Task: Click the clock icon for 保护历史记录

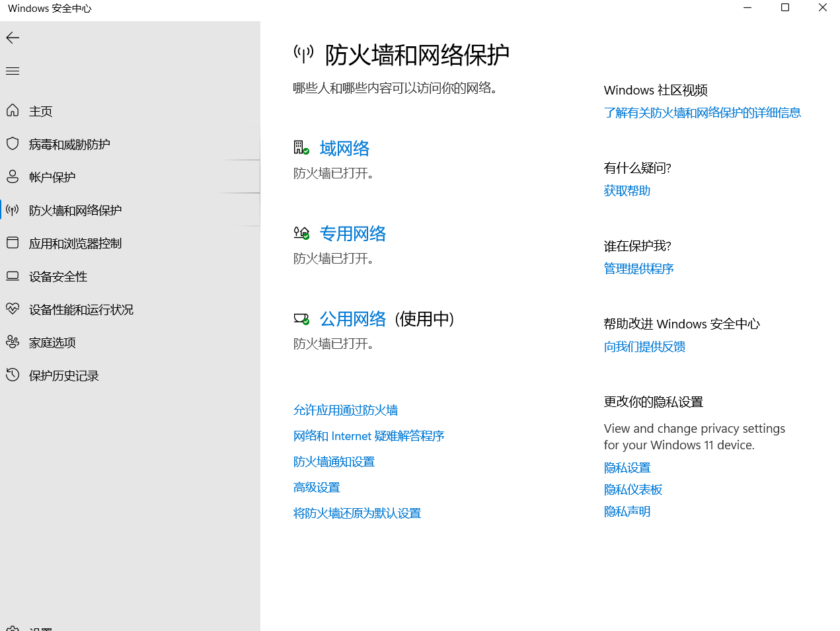Action: point(13,375)
